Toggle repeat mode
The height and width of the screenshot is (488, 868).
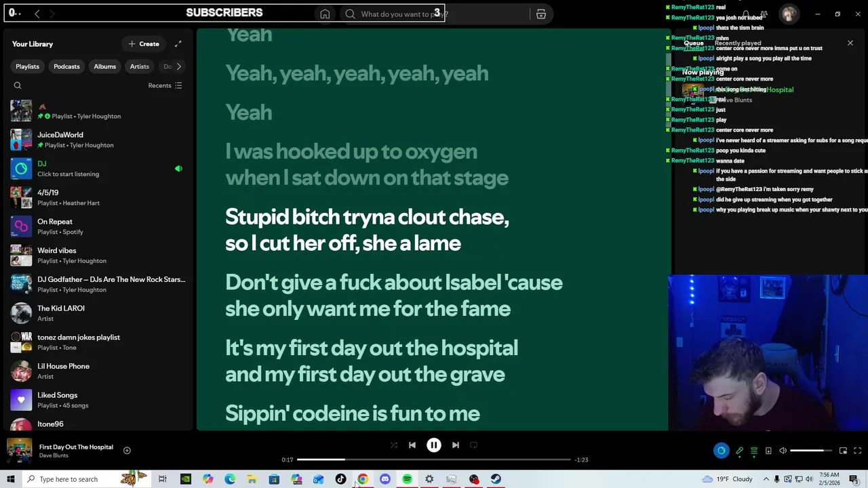tap(474, 445)
